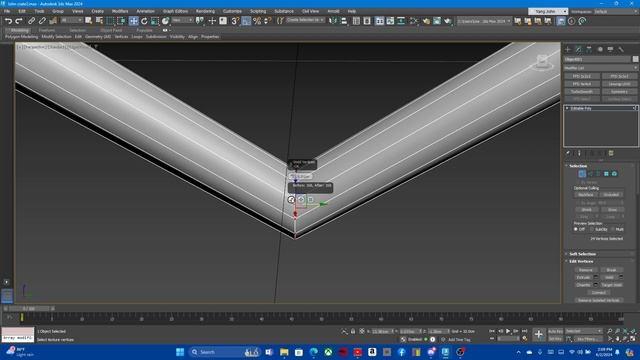Click the Connect button in Edit Vertices
The image size is (640, 360).
click(x=599, y=293)
